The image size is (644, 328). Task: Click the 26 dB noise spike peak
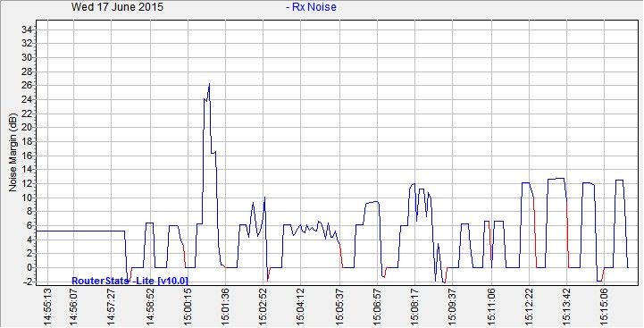pos(209,84)
